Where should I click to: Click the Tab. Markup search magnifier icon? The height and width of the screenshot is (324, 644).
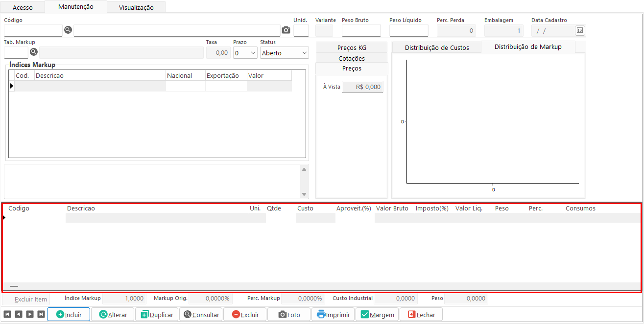tap(34, 52)
